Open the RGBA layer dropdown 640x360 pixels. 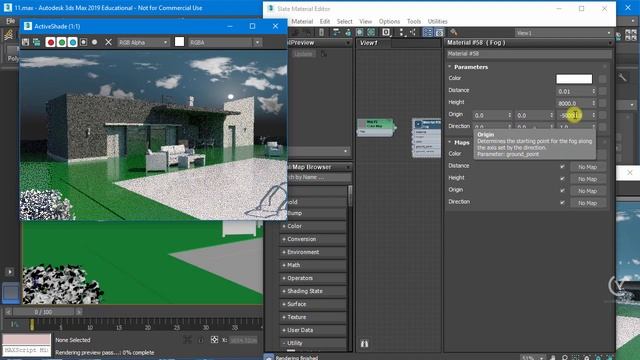click(225, 42)
